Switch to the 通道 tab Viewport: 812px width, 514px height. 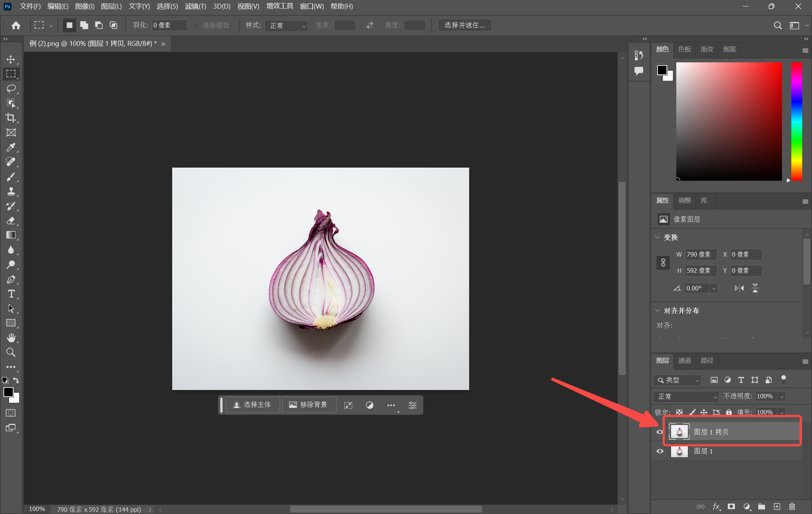(684, 360)
